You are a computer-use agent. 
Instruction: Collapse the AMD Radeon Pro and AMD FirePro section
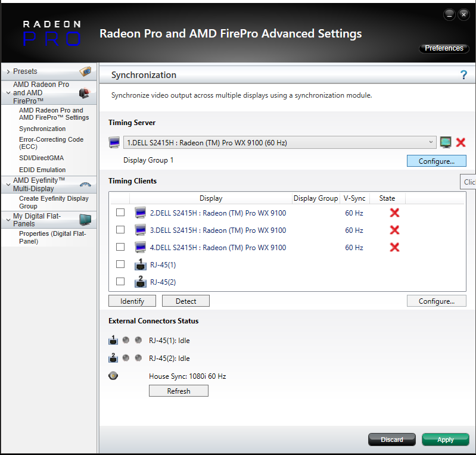(x=8, y=93)
